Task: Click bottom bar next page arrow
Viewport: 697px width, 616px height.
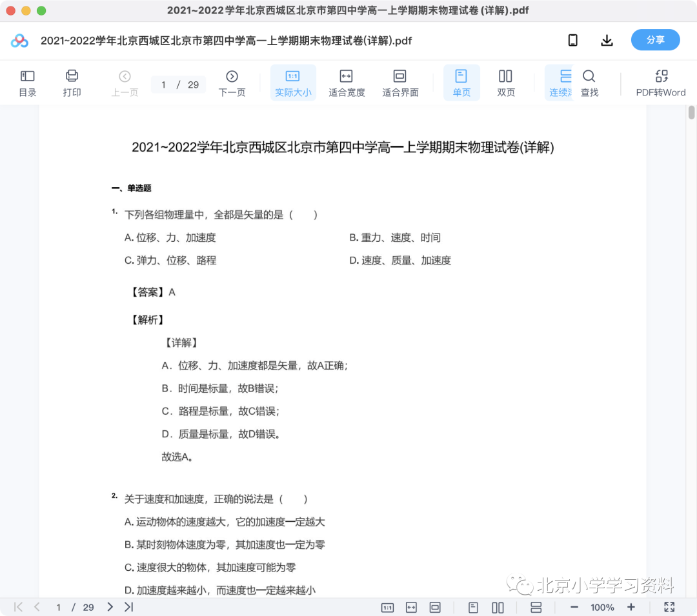Action: (110, 607)
